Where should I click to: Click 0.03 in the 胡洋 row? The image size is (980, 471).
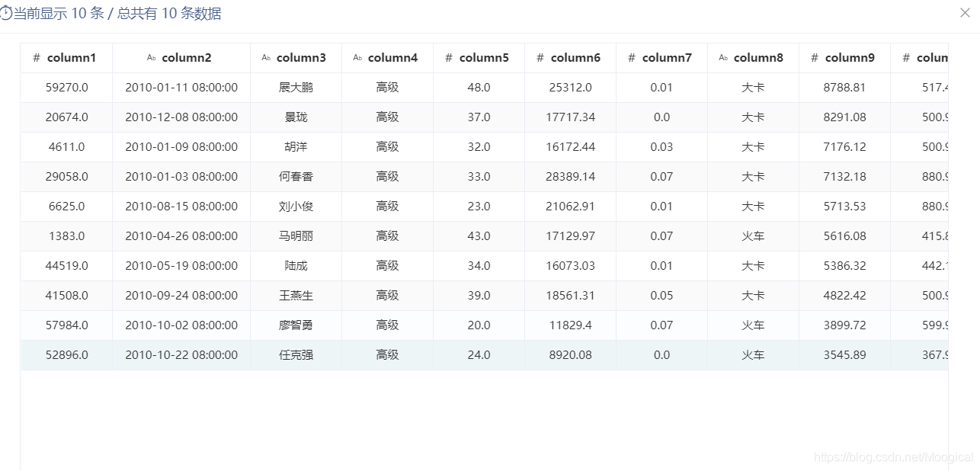pos(661,147)
